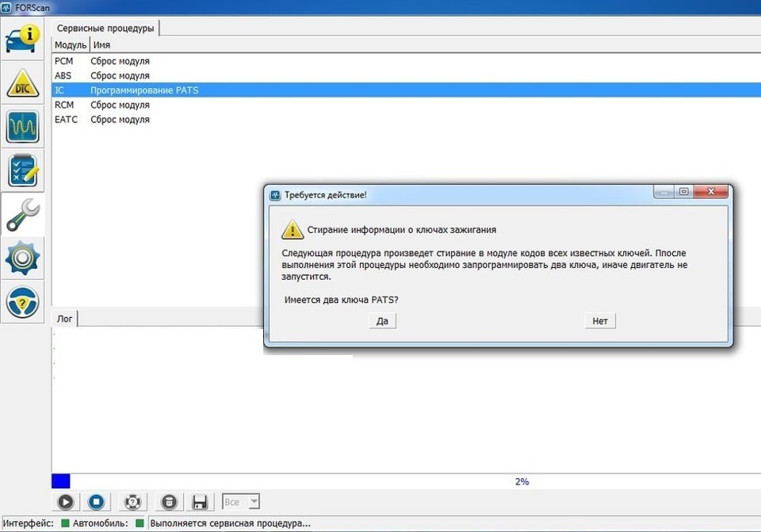Open the steering wheel help section

pos(23,302)
